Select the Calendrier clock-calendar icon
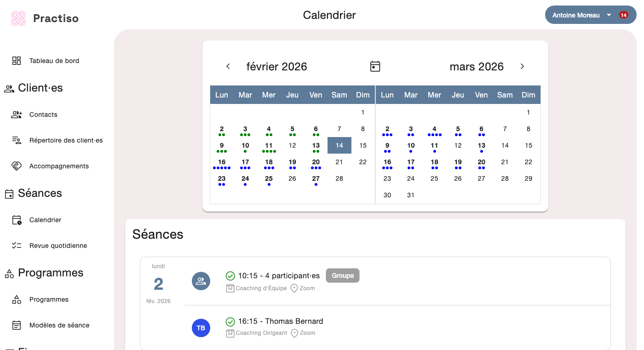 tap(17, 219)
